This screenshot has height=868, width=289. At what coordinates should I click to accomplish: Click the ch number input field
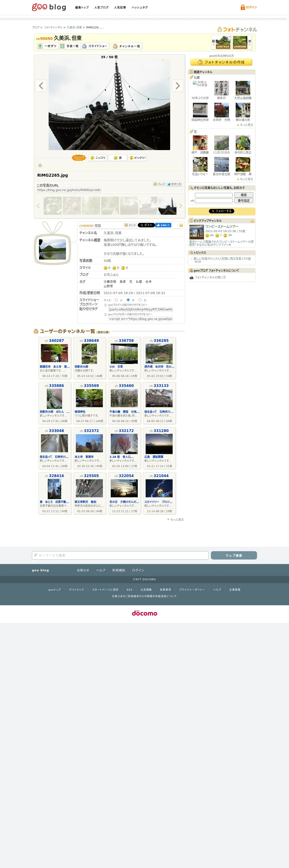pyautogui.click(x=214, y=201)
